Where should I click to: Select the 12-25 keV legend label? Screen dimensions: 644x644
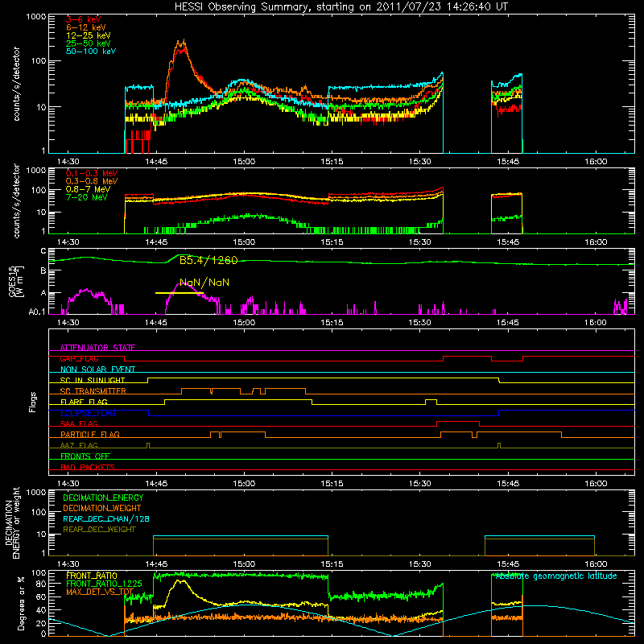(89, 35)
